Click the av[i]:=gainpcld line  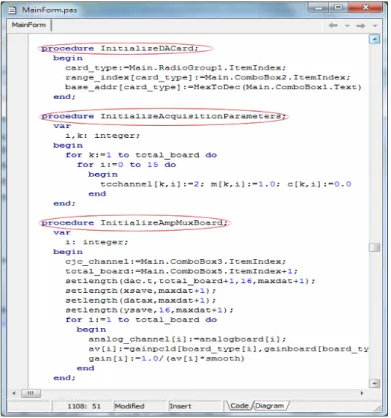point(228,349)
